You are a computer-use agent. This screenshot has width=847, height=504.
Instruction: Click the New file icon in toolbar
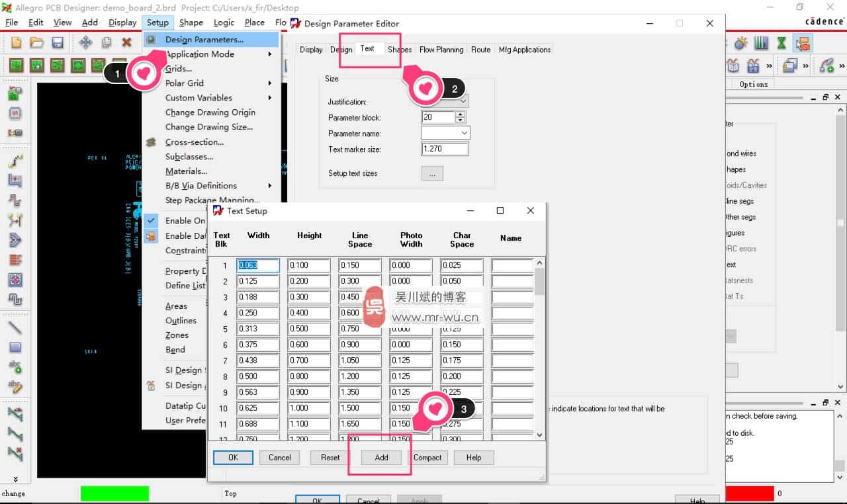point(17,42)
